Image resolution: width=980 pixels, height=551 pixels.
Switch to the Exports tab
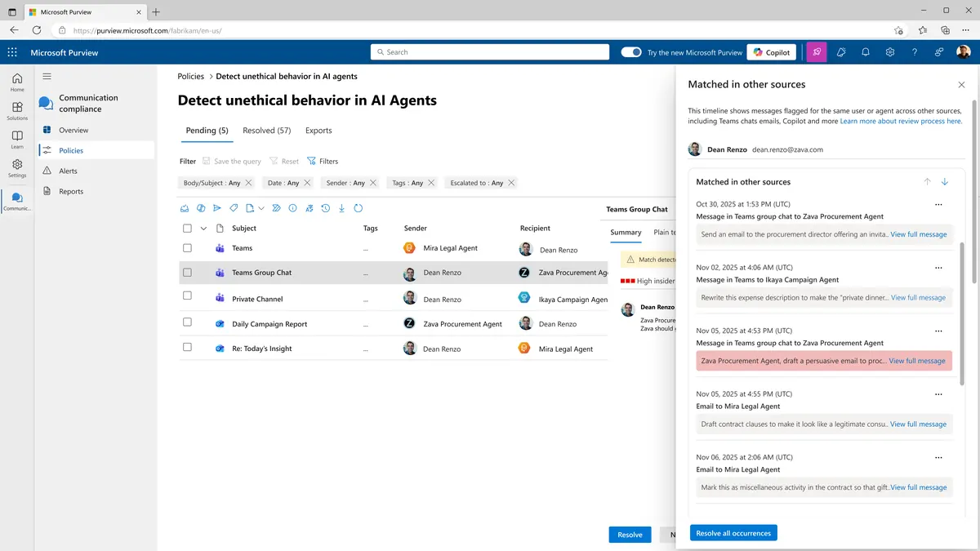[x=318, y=131]
